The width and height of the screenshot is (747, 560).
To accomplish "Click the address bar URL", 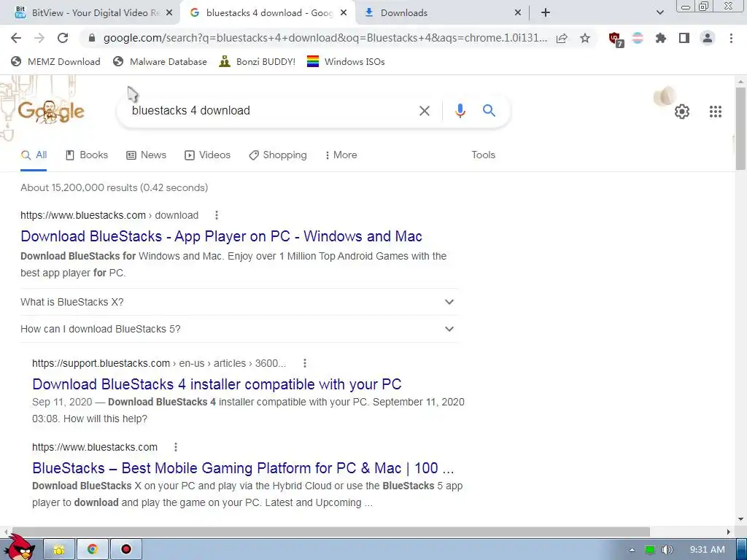I will (325, 38).
